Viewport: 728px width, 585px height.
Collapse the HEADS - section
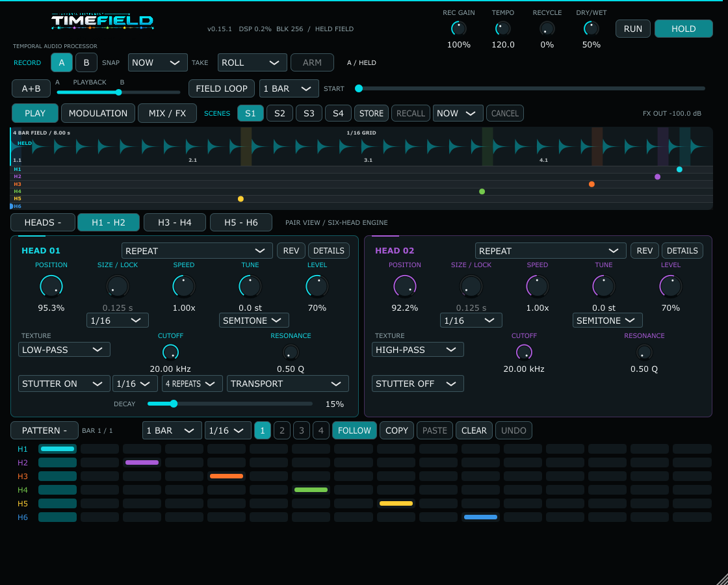[x=43, y=222]
